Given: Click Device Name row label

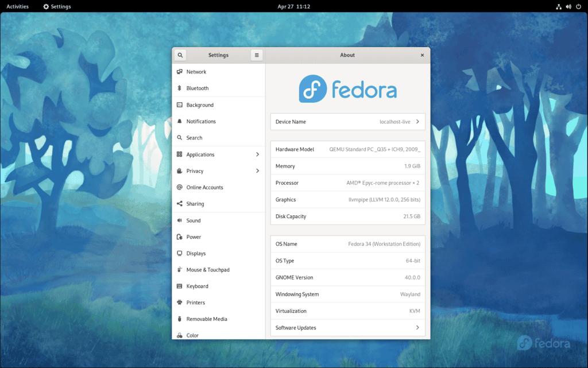Looking at the screenshot, I should (291, 122).
